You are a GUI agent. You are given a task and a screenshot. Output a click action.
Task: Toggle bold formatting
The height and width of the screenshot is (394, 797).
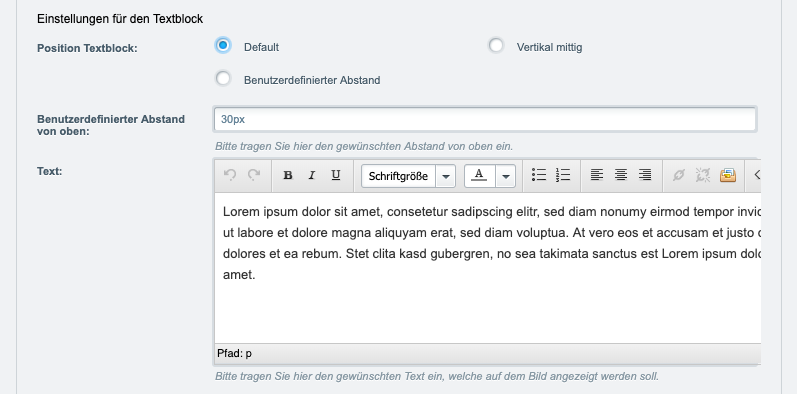point(288,175)
